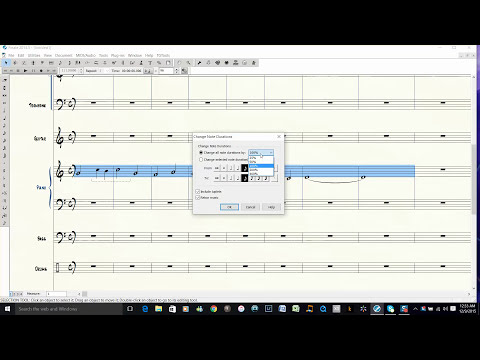Confirm dialog with the OK button
The width and height of the screenshot is (480, 360).
(229, 207)
